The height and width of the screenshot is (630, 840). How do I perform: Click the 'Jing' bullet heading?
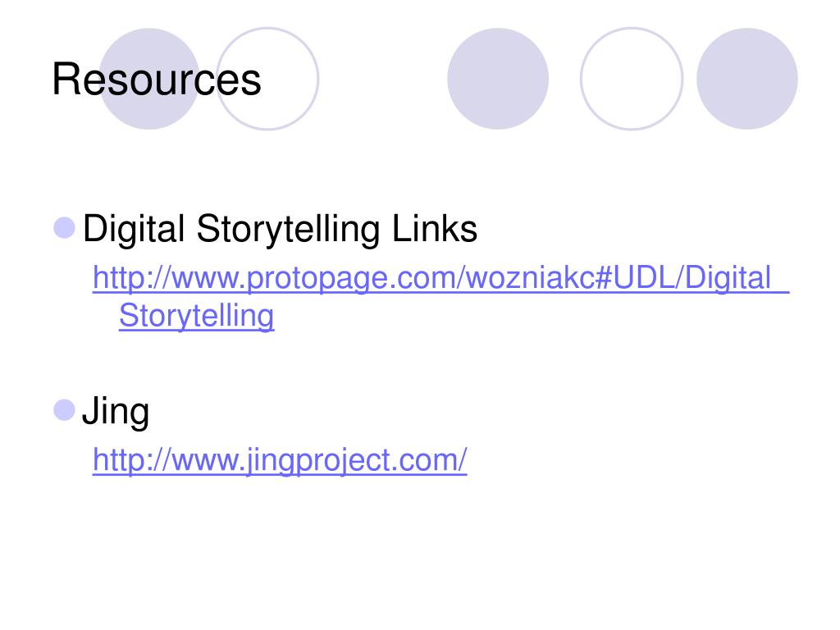click(x=116, y=412)
